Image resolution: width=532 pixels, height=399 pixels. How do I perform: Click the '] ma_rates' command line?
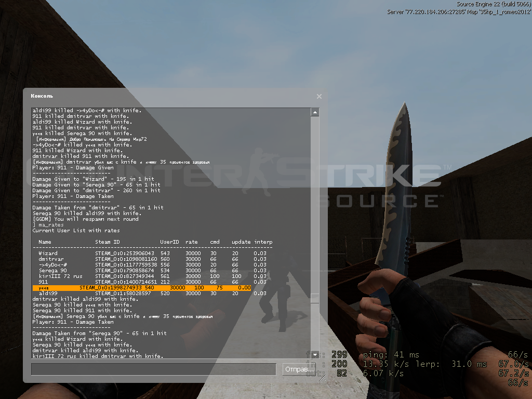(48, 224)
